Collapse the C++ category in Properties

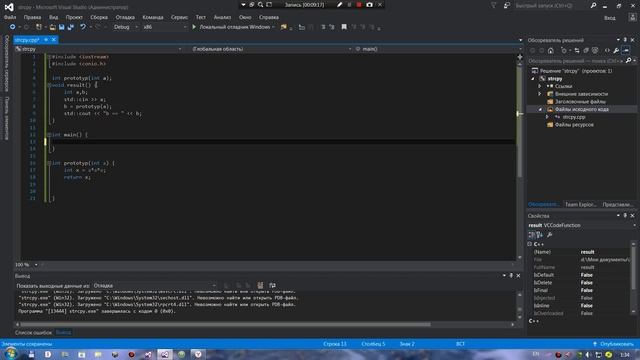(530, 244)
